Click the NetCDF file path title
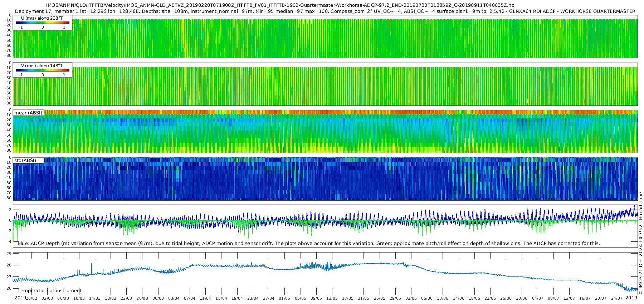 (x=280, y=5)
